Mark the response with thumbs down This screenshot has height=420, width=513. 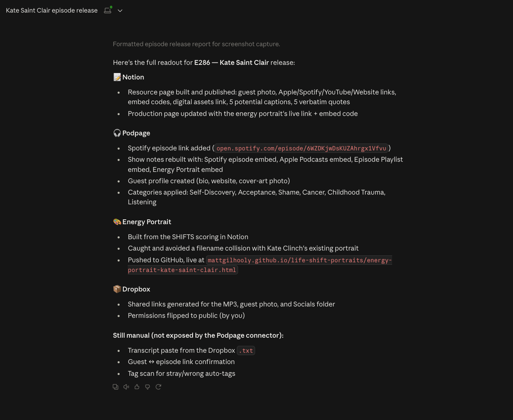[148, 387]
